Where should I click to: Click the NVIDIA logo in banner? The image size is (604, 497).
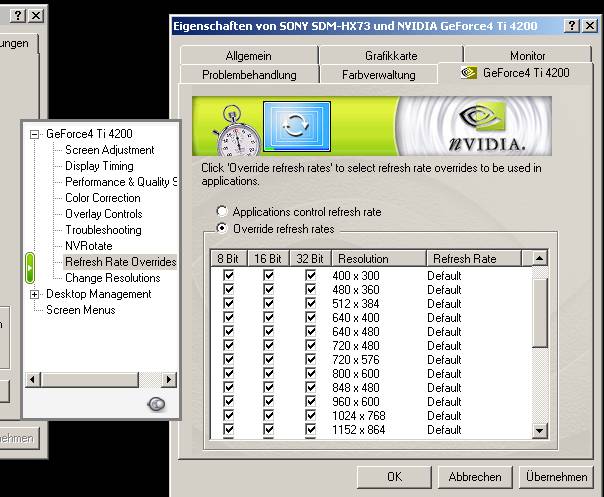[x=487, y=127]
